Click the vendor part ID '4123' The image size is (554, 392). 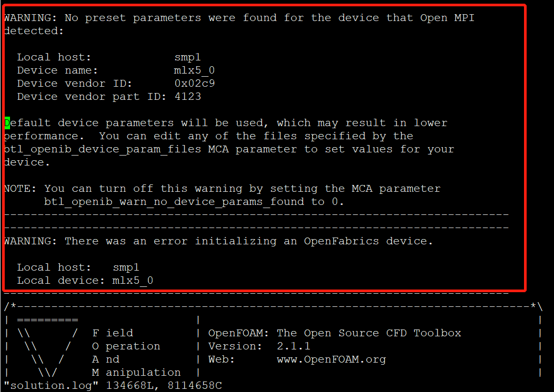coord(188,96)
